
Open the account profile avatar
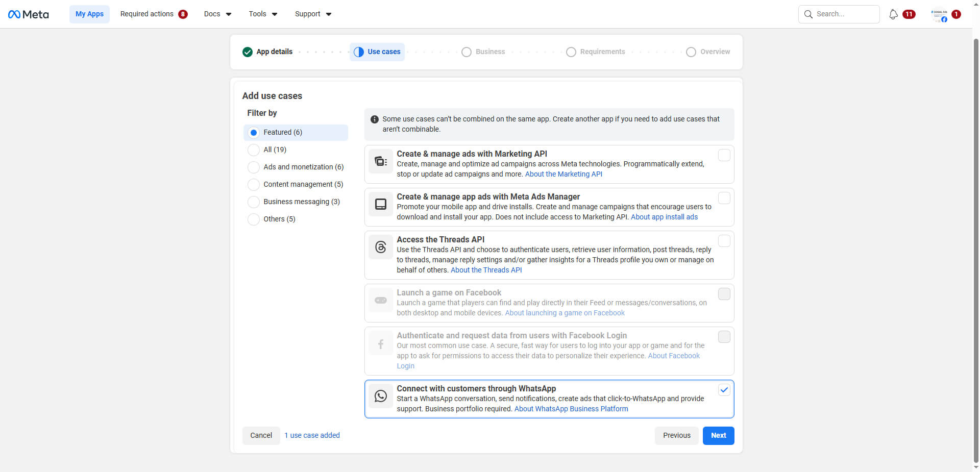[x=939, y=15]
